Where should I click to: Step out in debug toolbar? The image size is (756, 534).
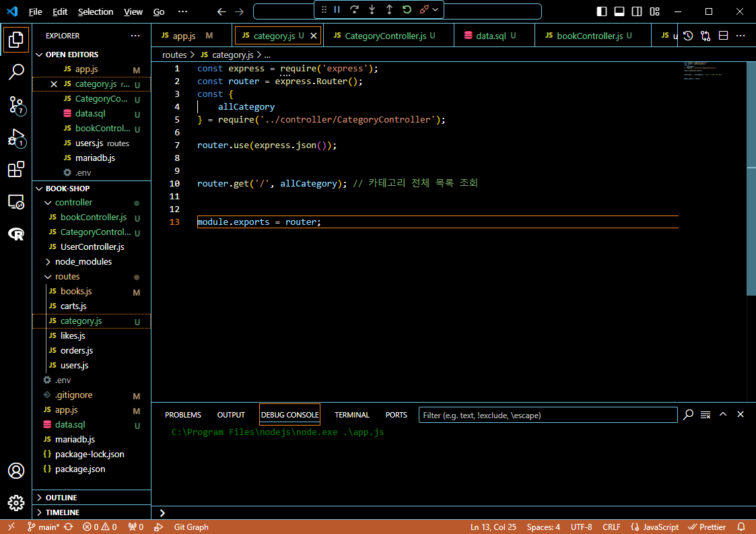[x=389, y=9]
